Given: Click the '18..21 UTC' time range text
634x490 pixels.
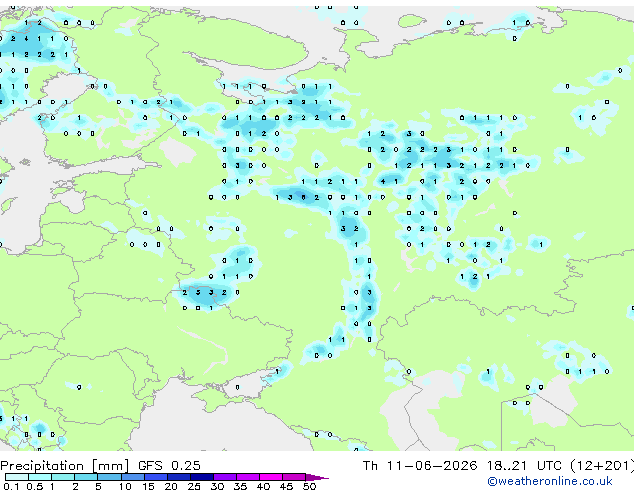Looking at the screenshot, I should [524, 466].
